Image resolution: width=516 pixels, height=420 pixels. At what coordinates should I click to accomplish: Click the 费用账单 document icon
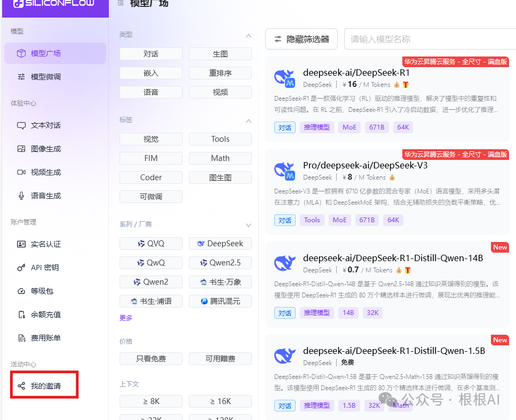pos(22,338)
